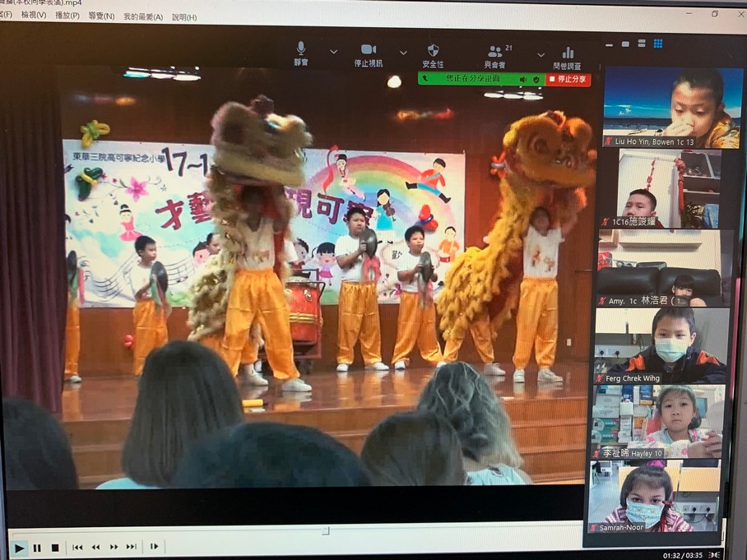
Task: Switch to single active-speaker thumbnail view icon
Action: tap(625, 44)
